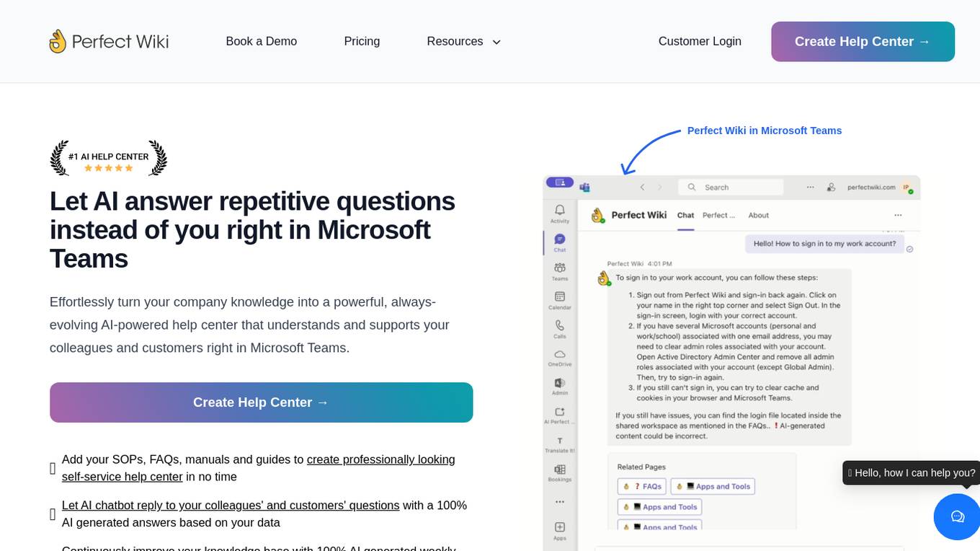Click the 'Perfect Wiki 4:01 PM' message timestamp
This screenshot has height=551, width=980.
pyautogui.click(x=639, y=264)
